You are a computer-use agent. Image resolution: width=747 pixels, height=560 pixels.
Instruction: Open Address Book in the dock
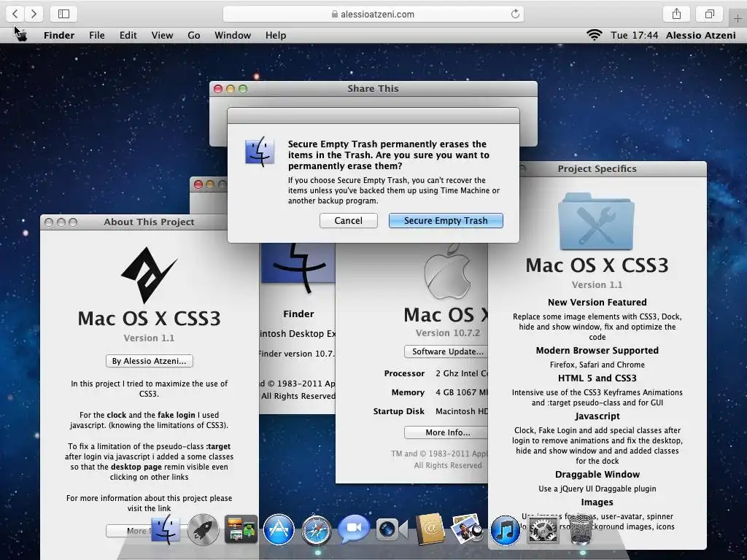click(x=430, y=529)
